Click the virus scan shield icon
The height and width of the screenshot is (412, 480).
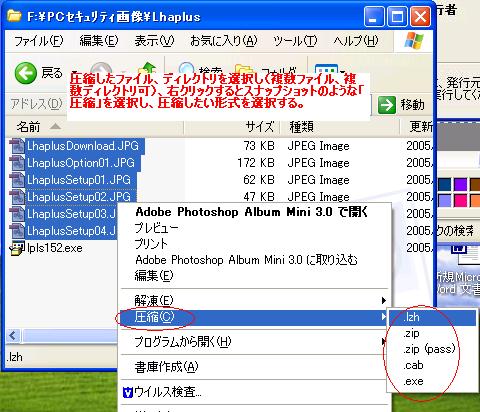[128, 392]
